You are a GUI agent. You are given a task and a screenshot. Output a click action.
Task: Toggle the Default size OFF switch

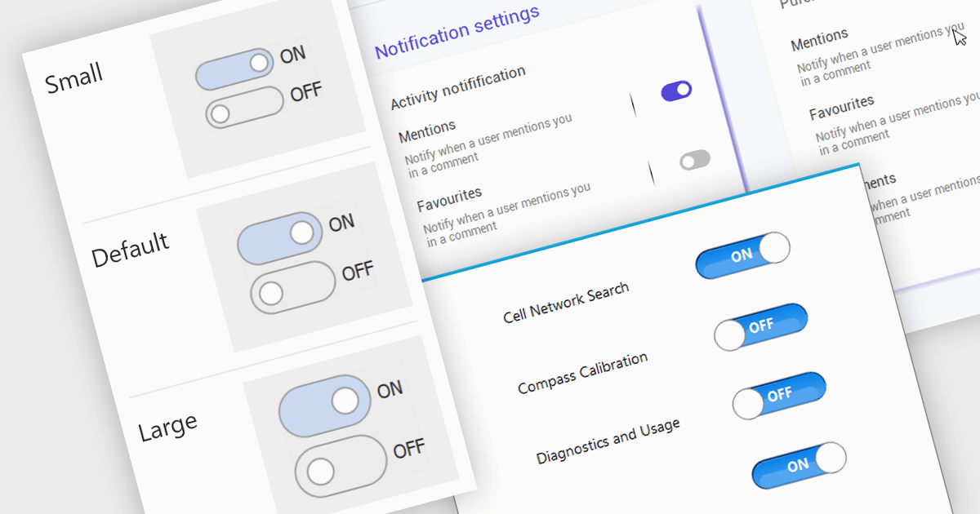pyautogui.click(x=293, y=286)
